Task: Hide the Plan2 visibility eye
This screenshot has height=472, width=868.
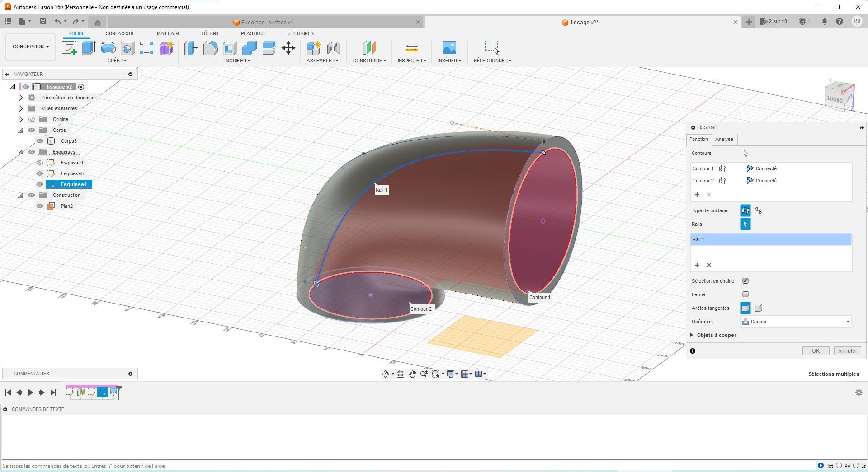Action: [40, 206]
